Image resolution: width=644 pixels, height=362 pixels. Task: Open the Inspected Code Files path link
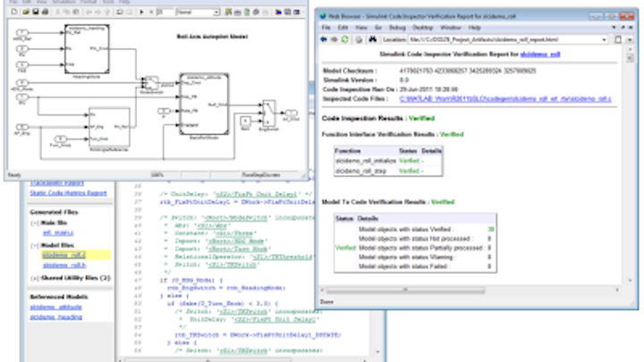[x=505, y=99]
